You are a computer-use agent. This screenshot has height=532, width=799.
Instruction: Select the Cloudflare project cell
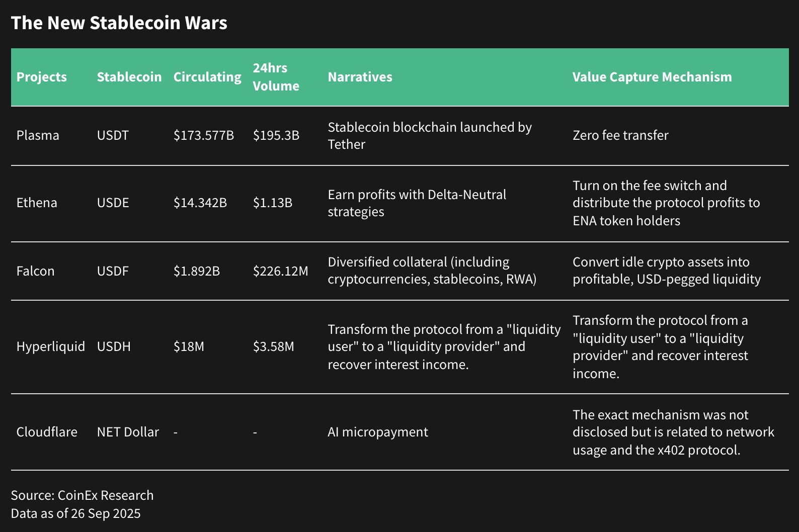[47, 432]
